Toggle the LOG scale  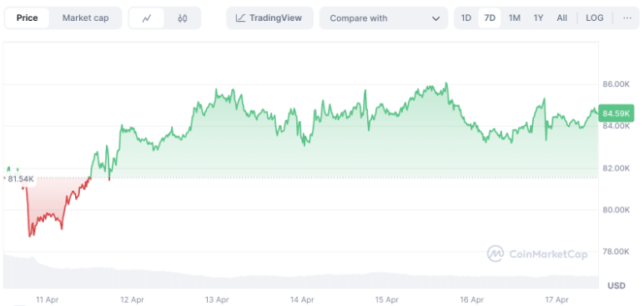595,18
